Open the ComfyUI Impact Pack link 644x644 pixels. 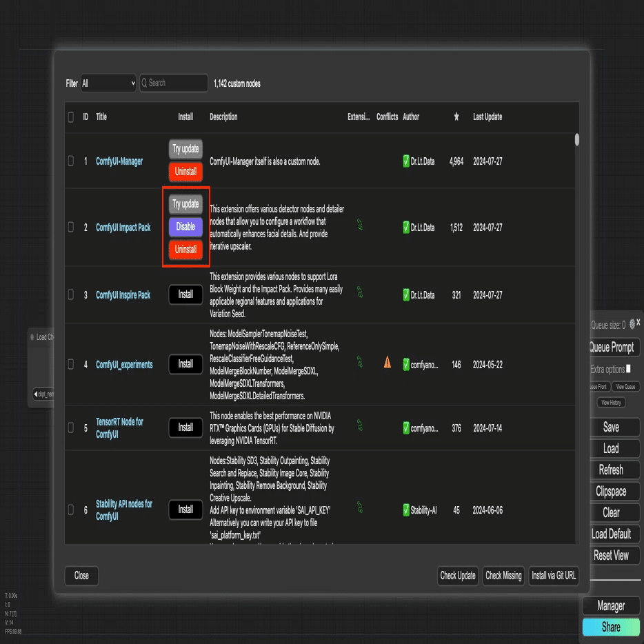123,227
